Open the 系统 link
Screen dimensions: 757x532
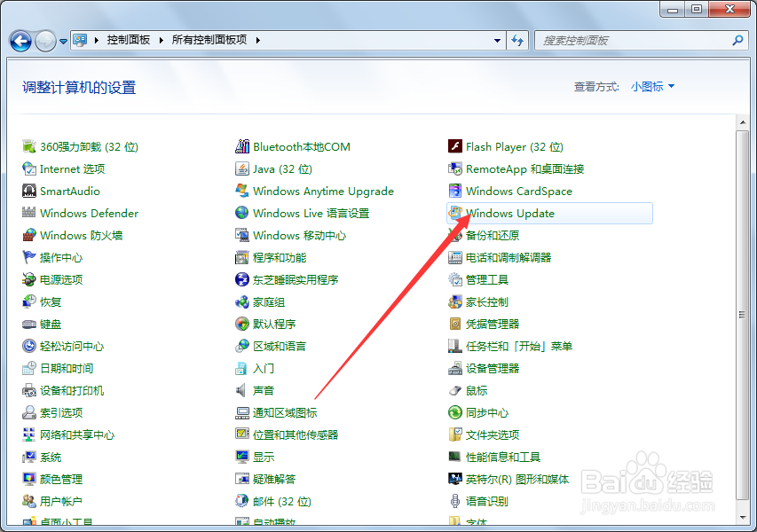point(51,458)
